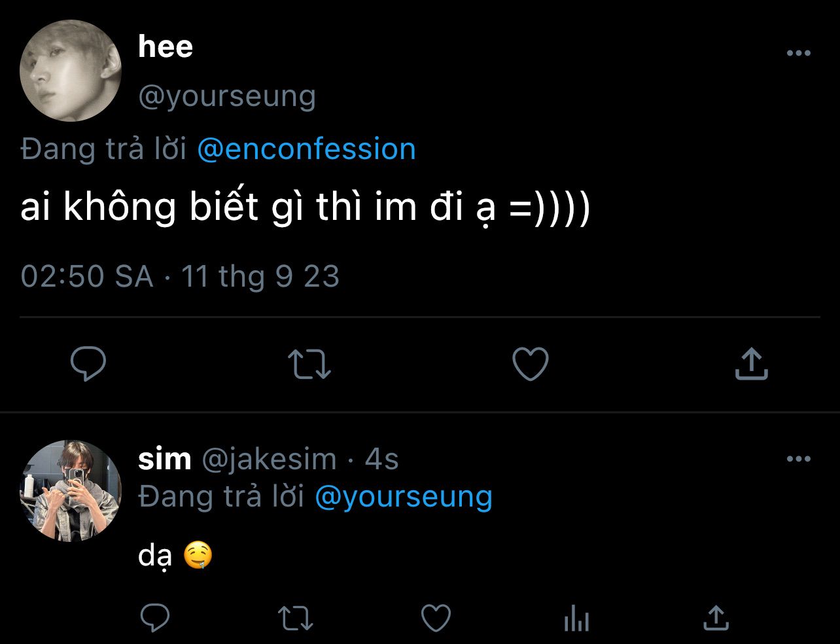Click the tweet timestamp 02:50 SA
The width and height of the screenshot is (840, 644).
point(86,276)
